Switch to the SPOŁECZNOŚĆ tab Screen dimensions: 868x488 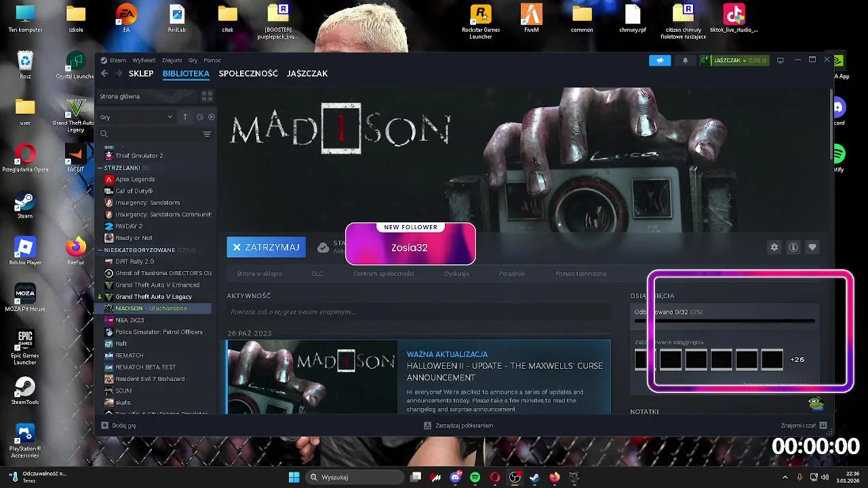pyautogui.click(x=248, y=73)
